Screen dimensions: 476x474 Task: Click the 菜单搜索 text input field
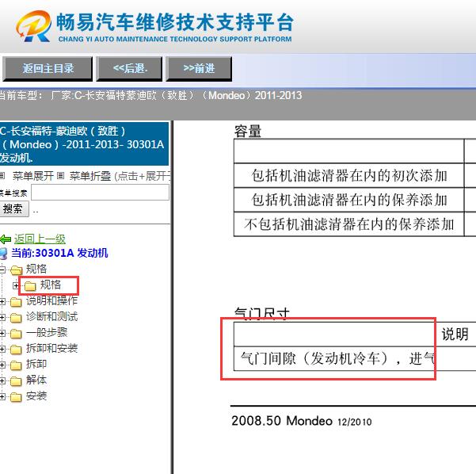point(100,193)
